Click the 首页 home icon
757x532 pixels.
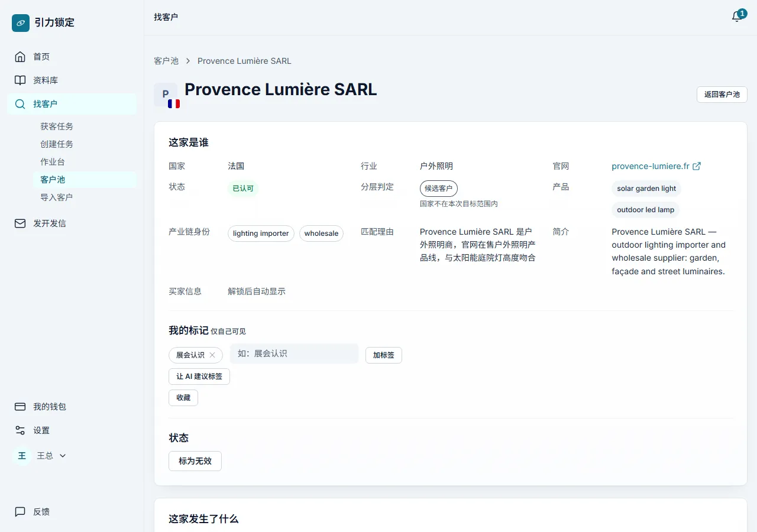coord(20,57)
